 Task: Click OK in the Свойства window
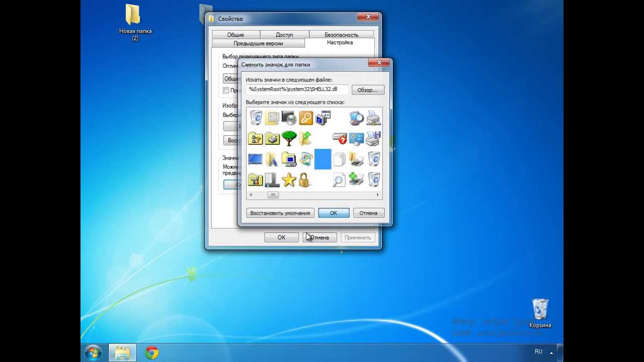coord(281,237)
